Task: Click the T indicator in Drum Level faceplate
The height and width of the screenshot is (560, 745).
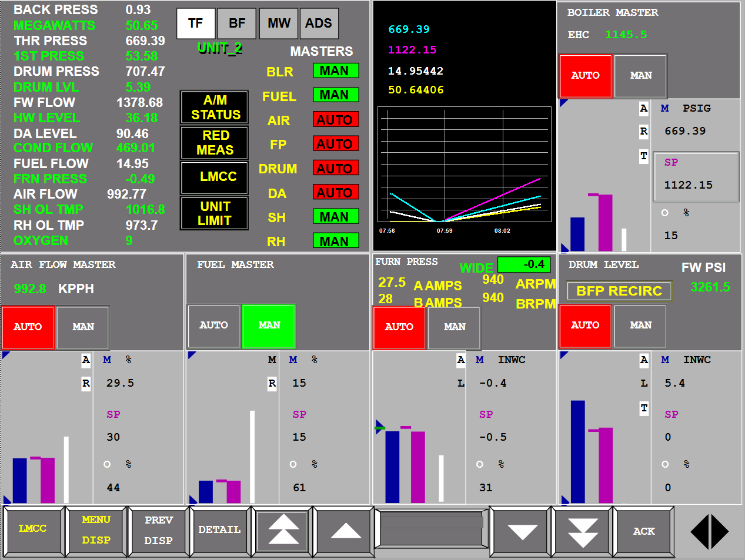Action: (x=644, y=408)
